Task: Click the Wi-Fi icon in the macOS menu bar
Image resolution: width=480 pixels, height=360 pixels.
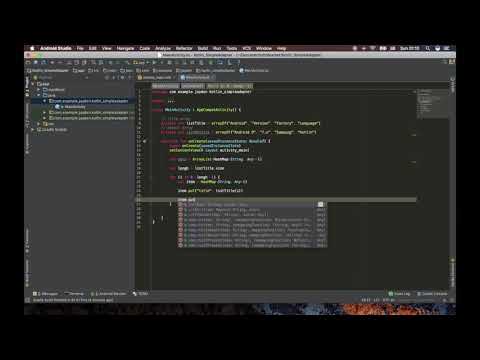Action: coord(372,48)
